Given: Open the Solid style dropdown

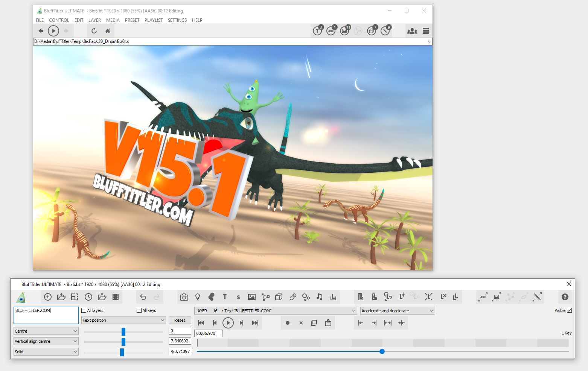Looking at the screenshot, I should click(x=46, y=352).
